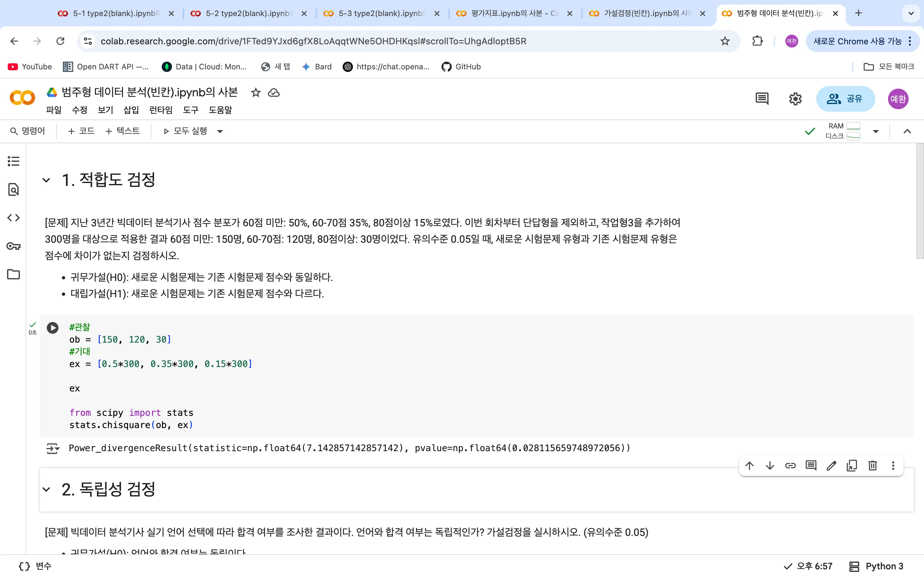This screenshot has height=578, width=924.
Task: Go back to previous page
Action: [x=14, y=41]
